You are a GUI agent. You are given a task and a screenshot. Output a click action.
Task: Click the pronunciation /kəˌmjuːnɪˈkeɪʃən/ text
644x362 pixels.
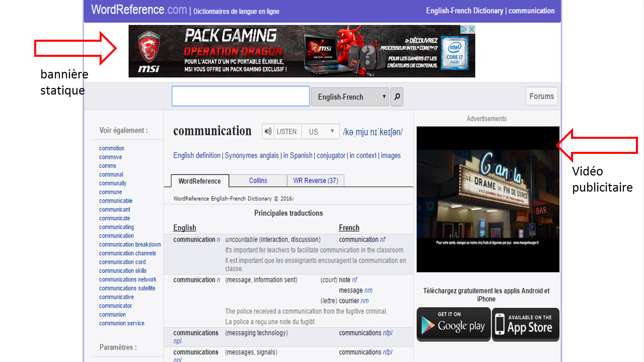point(373,132)
